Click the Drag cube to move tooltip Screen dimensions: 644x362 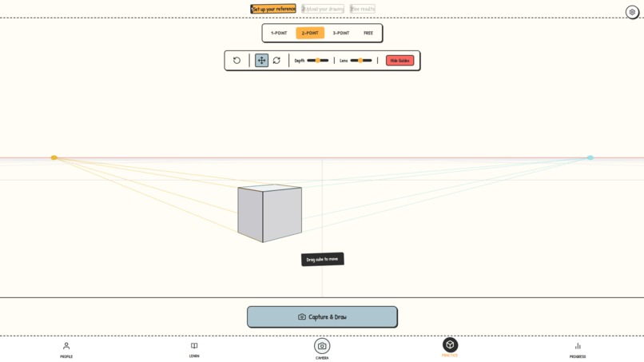[323, 259]
